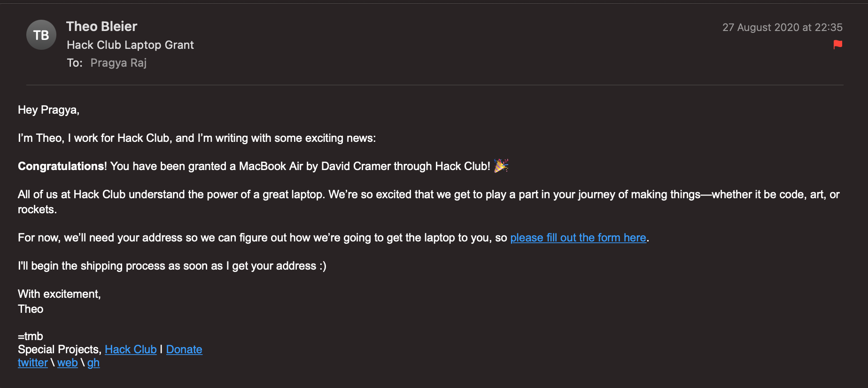
Task: Click the '=tmb' signature text
Action: (x=31, y=336)
